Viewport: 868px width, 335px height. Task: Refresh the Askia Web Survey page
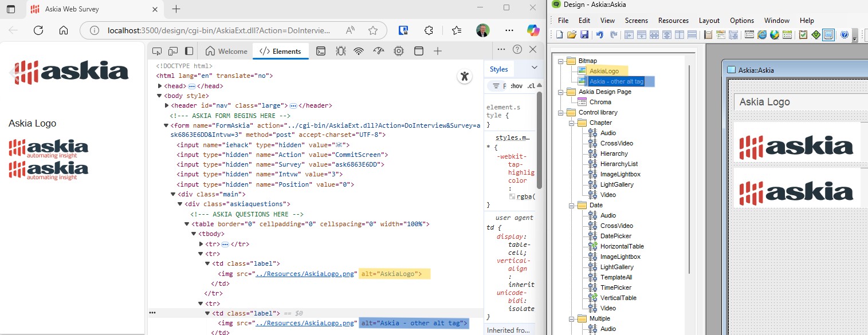38,30
